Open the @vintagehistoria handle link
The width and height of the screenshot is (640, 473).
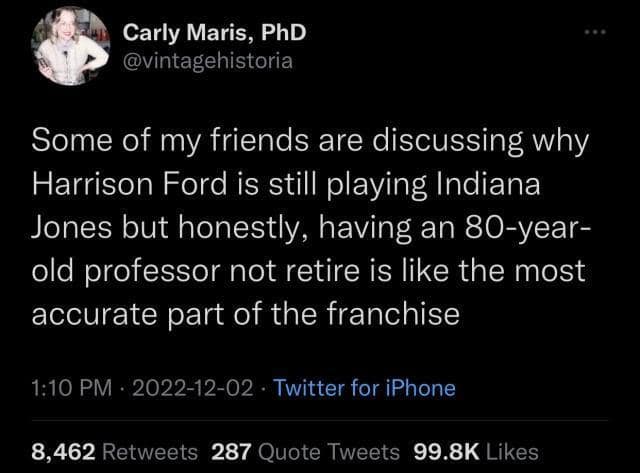207,61
